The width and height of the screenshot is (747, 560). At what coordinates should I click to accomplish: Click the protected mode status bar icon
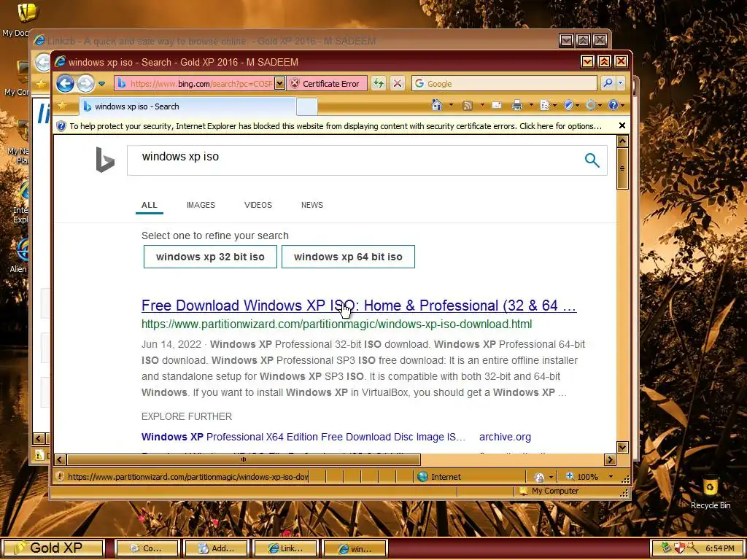tap(539, 477)
